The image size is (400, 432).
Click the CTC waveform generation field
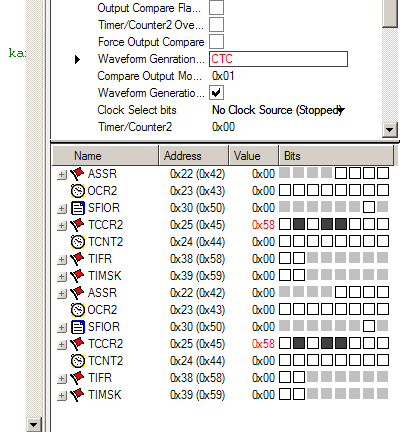pos(278,59)
